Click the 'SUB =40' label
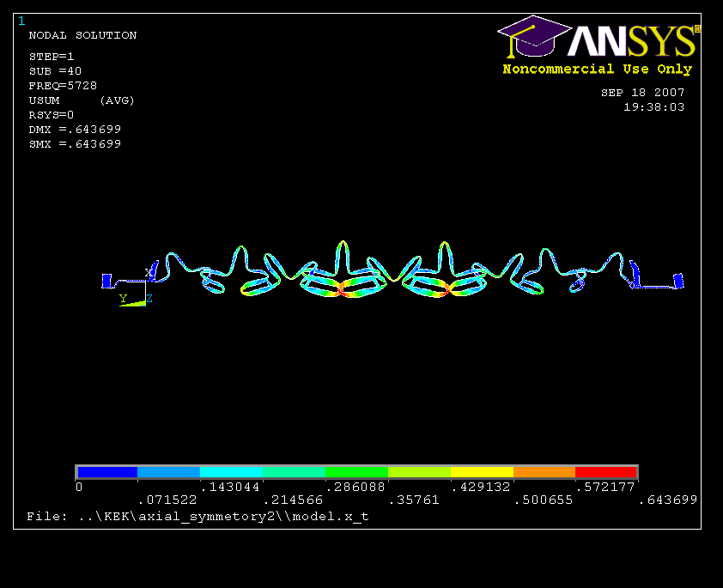 (x=55, y=71)
